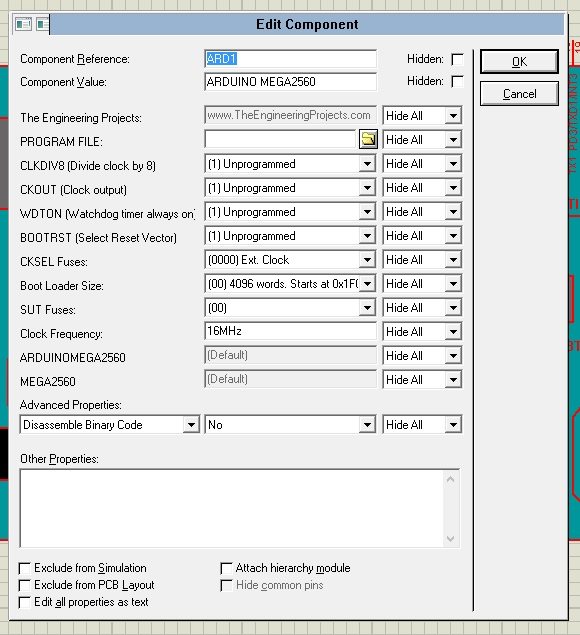The width and height of the screenshot is (580, 635).
Task: Open the CKOUT Clock output dropdown
Action: click(x=367, y=188)
